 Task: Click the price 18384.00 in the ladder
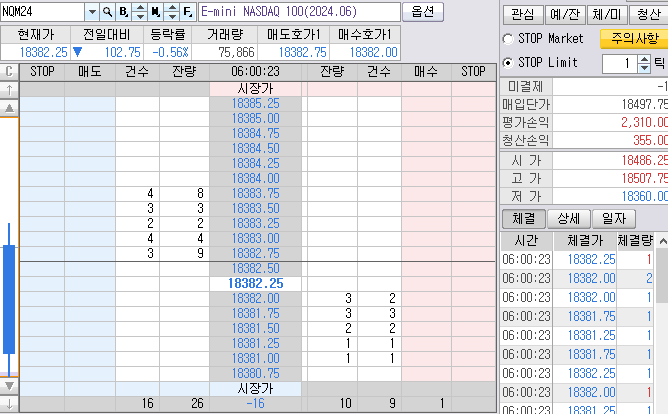(x=255, y=178)
